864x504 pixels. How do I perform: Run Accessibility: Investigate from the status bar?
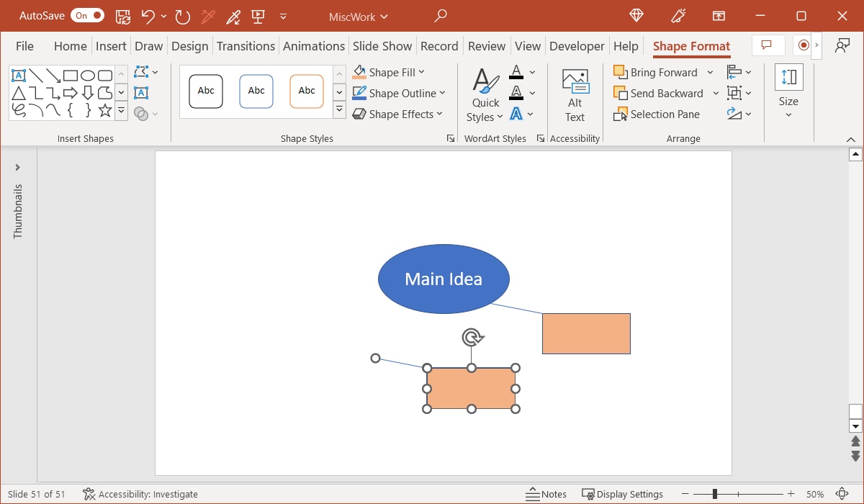(140, 494)
